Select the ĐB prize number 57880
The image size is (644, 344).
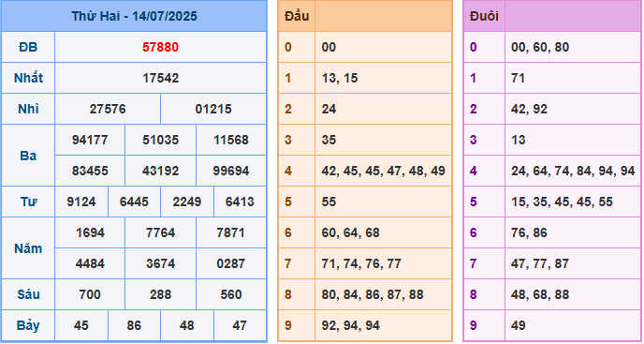(x=161, y=47)
